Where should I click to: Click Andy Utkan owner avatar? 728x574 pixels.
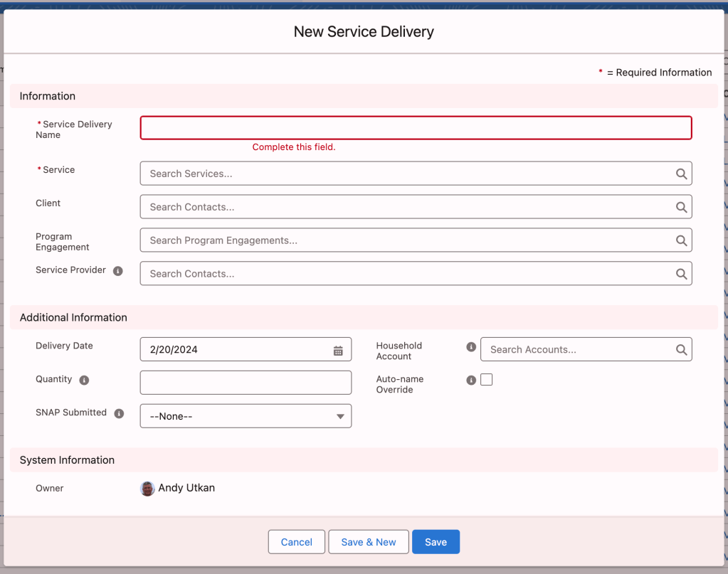coord(147,489)
